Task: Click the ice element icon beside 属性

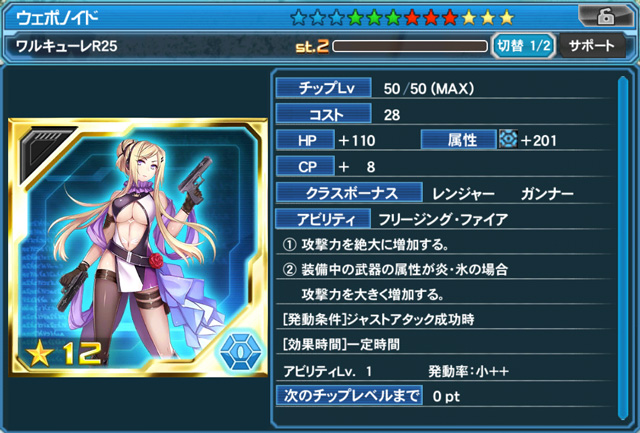Action: point(508,140)
